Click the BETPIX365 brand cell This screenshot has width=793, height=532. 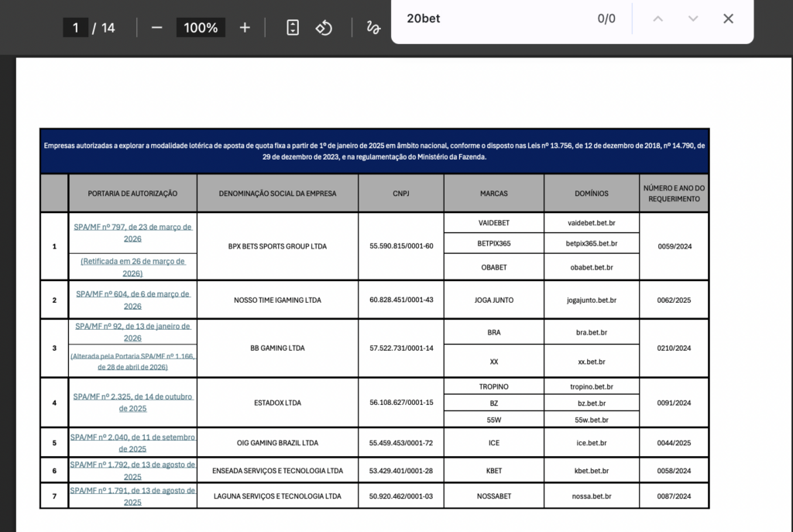coord(493,243)
